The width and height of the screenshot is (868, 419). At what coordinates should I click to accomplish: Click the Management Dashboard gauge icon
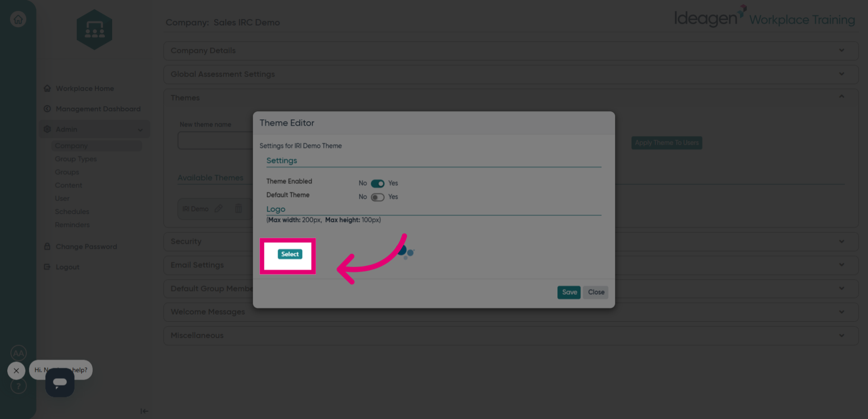47,109
